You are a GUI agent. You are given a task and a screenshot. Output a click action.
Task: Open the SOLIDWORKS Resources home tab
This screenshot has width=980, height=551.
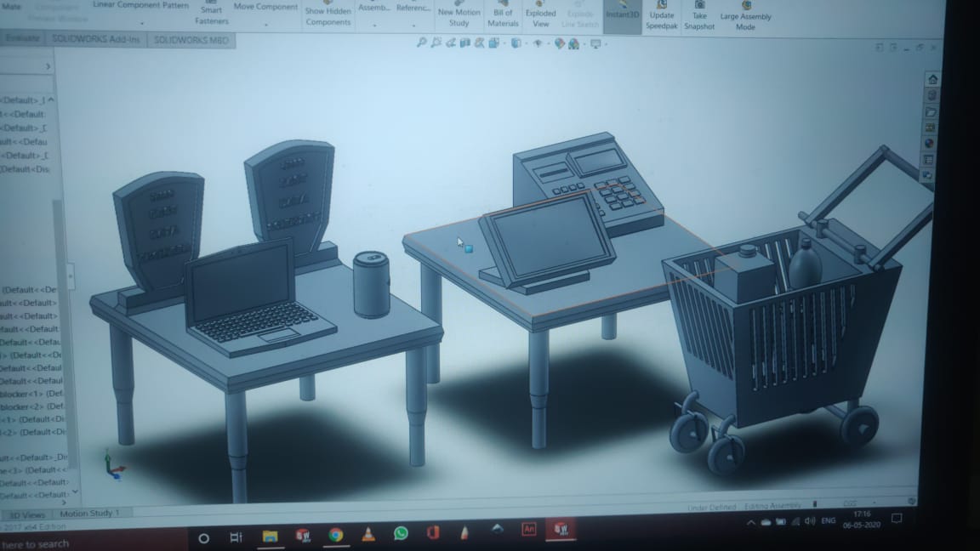932,80
